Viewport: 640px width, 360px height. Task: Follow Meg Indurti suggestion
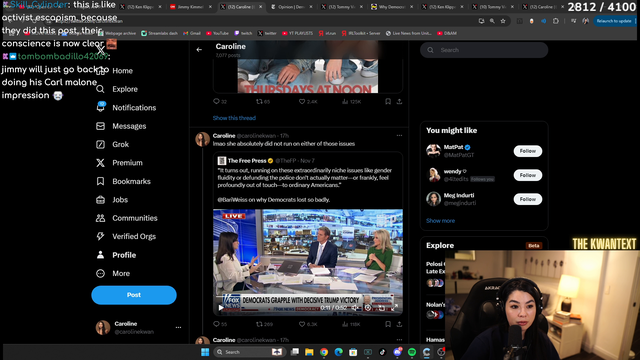[x=527, y=199]
